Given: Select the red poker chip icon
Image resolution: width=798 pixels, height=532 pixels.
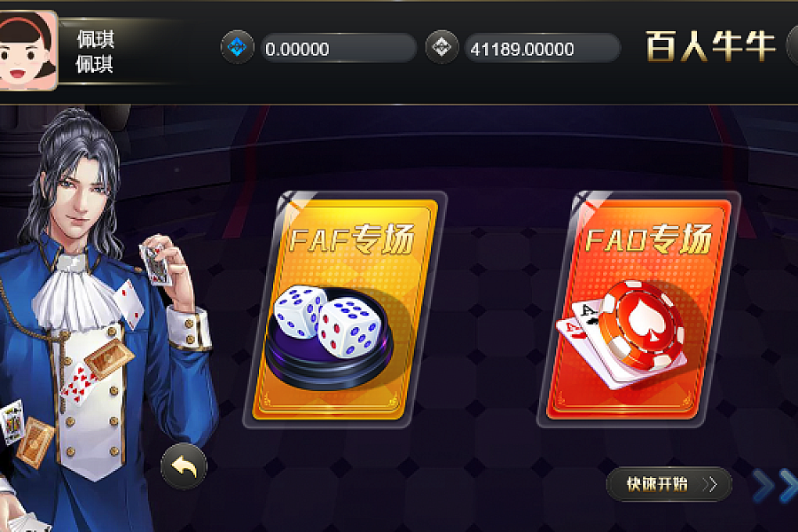Looking at the screenshot, I should (x=641, y=325).
